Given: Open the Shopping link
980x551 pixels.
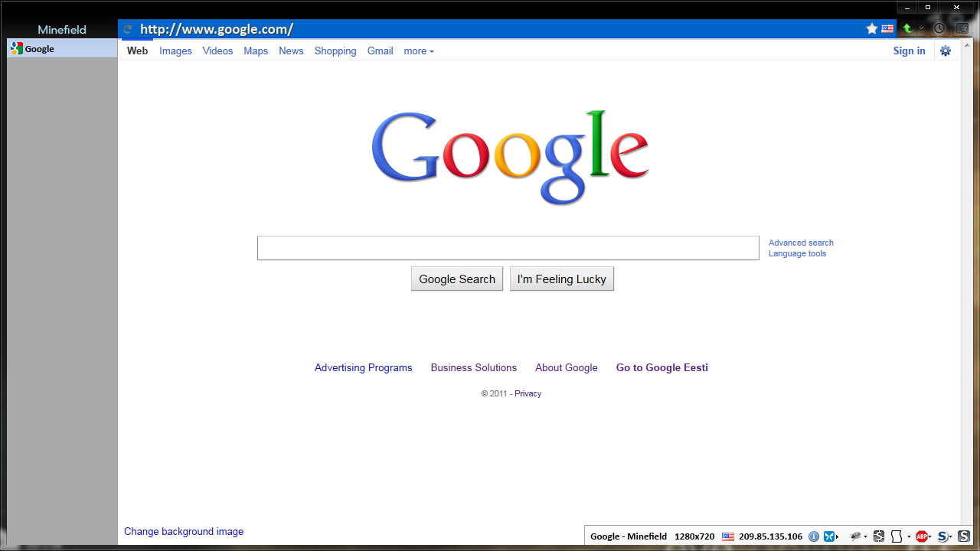Looking at the screenshot, I should click(x=335, y=51).
